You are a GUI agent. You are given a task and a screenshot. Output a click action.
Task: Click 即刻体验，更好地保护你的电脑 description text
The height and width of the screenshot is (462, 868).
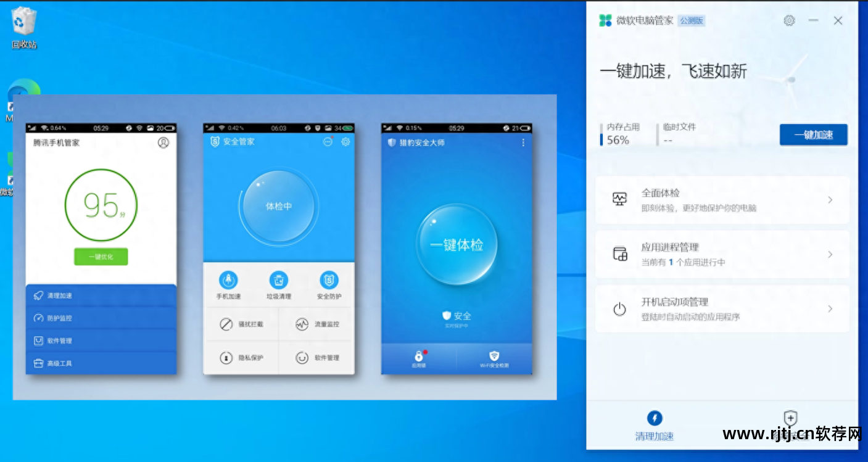tap(699, 208)
